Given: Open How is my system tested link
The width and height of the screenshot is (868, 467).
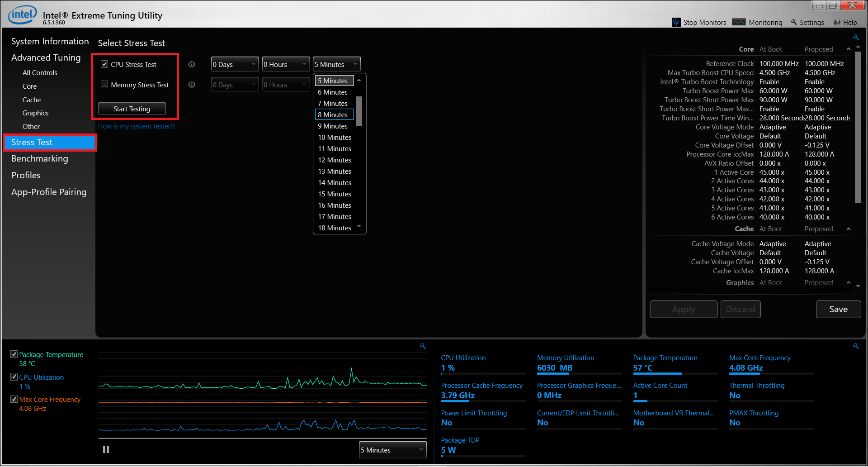Looking at the screenshot, I should [137, 126].
